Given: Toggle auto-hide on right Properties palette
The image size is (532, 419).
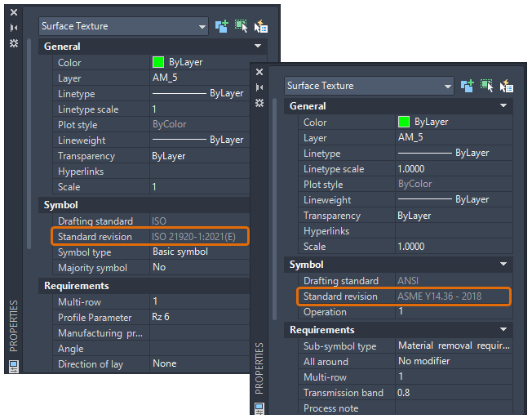Looking at the screenshot, I should (259, 87).
